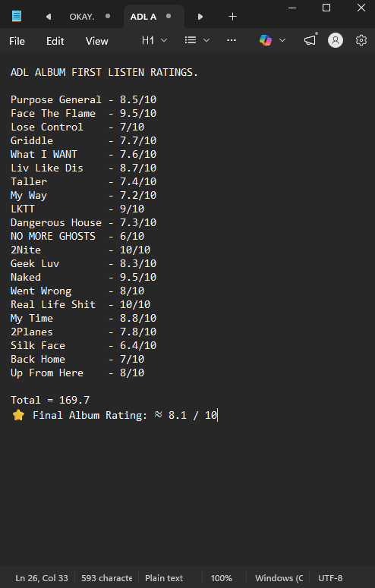Click the line 'My Time - 8.8/10'
Viewport: 375px width, 588px height.
[x=84, y=319]
